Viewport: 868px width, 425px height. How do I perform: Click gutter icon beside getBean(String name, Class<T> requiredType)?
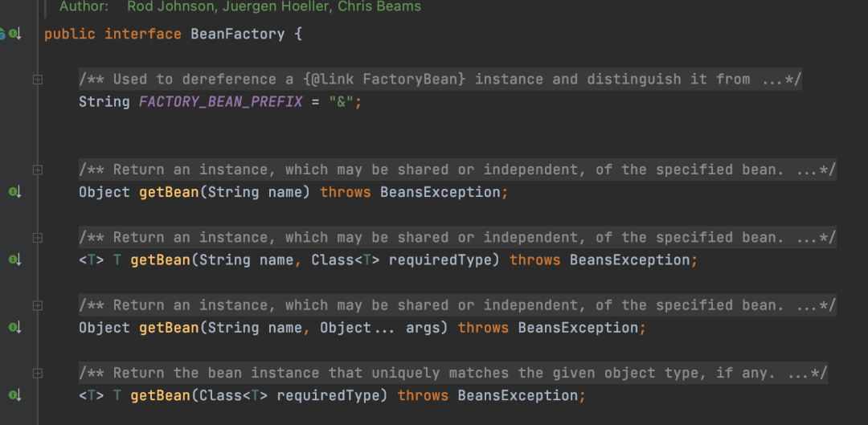(x=14, y=259)
